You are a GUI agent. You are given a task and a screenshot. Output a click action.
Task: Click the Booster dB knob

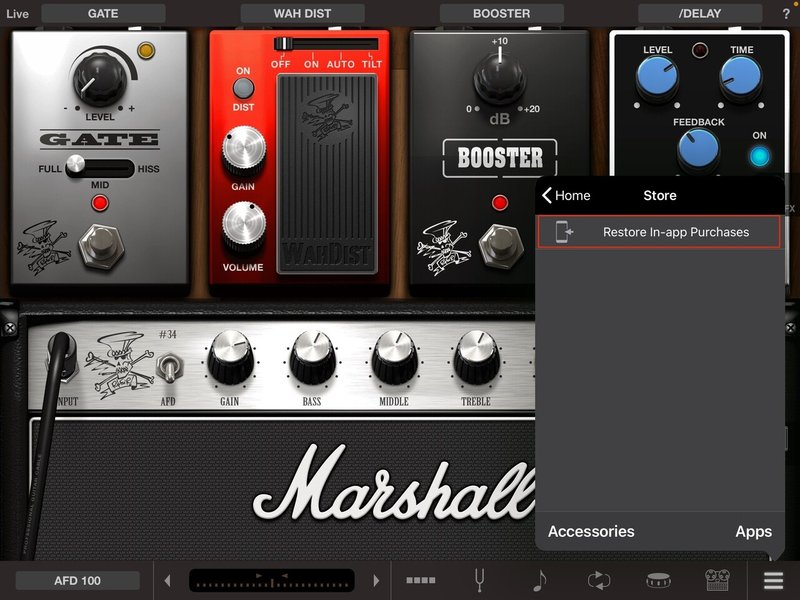point(499,79)
